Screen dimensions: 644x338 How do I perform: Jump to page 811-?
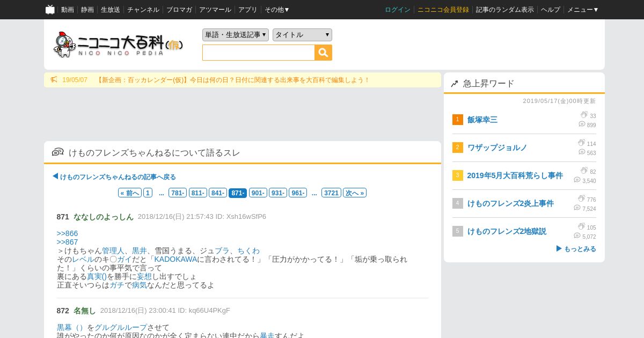[x=197, y=193]
